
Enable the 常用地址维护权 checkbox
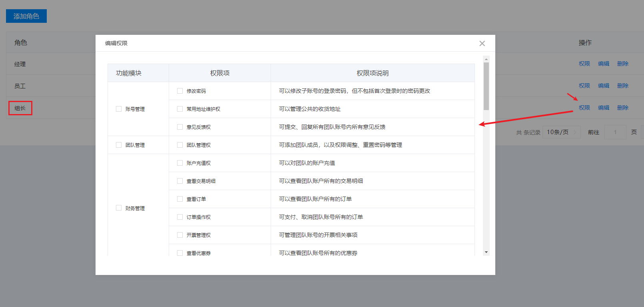180,109
